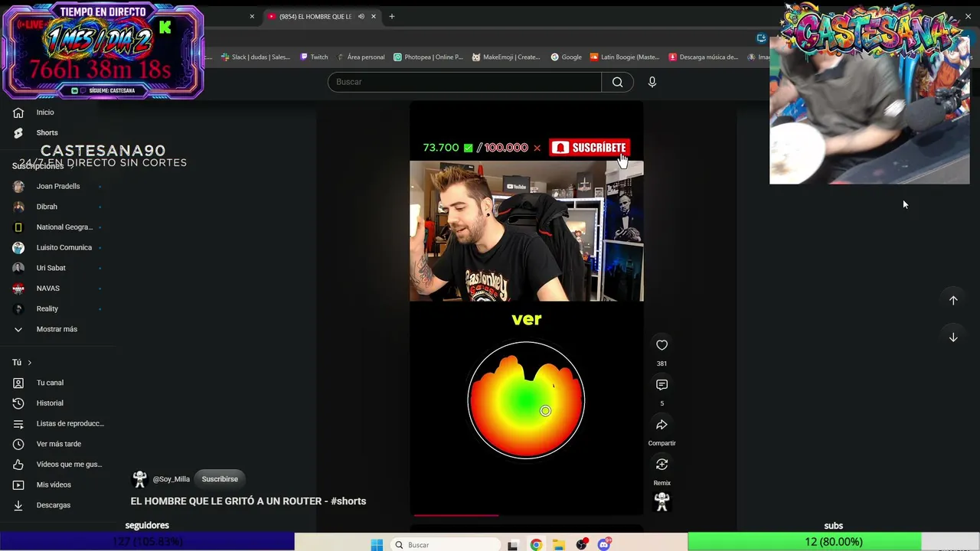Click the Descargas download arrow icon
This screenshot has height=551, width=980.
[x=18, y=505]
